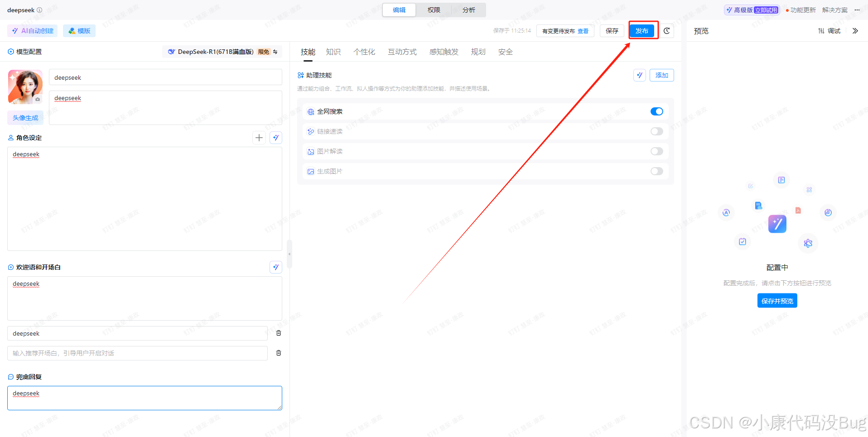
Task: Click AI generate icon for 角色设定
Action: point(276,138)
